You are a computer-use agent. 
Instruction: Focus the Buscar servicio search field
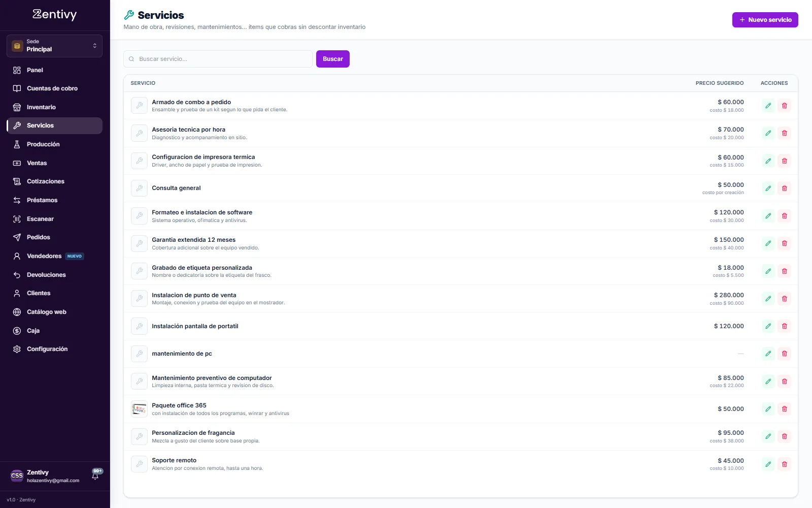tap(218, 59)
